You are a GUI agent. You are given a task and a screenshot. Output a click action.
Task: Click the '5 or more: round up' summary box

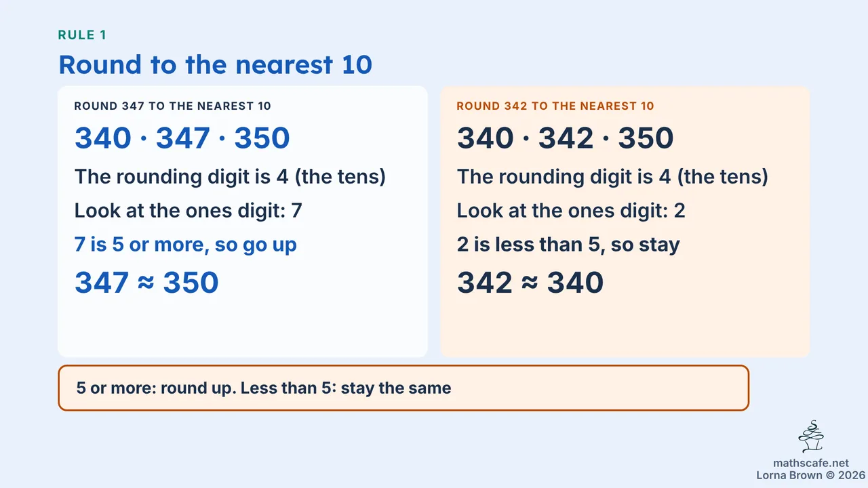[x=403, y=388]
